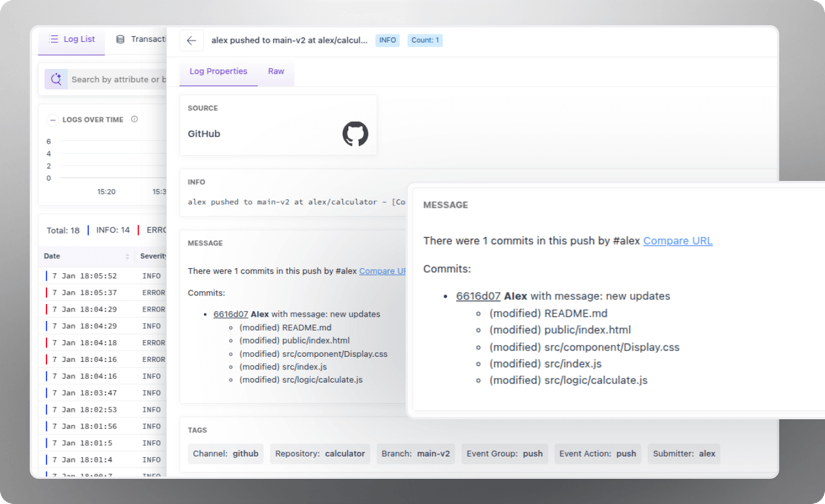
Task: Select the ERROR log row at 18:04:29
Action: click(103, 309)
